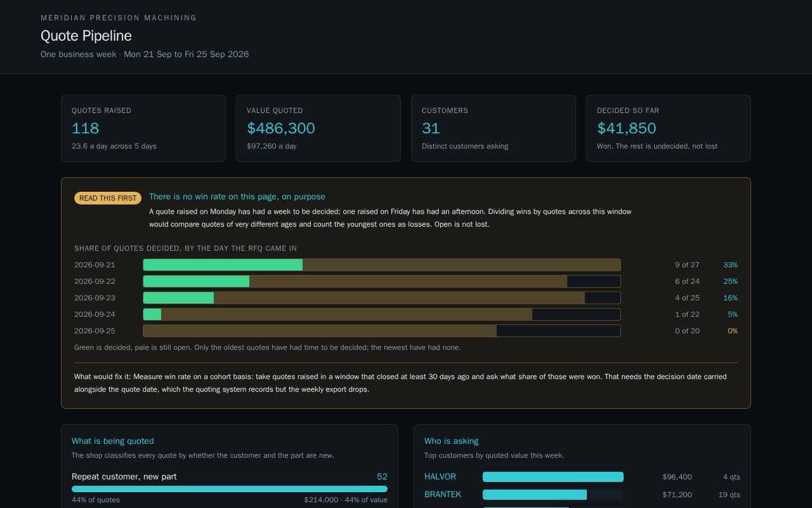Click the "25%" decided percentage

click(x=730, y=281)
